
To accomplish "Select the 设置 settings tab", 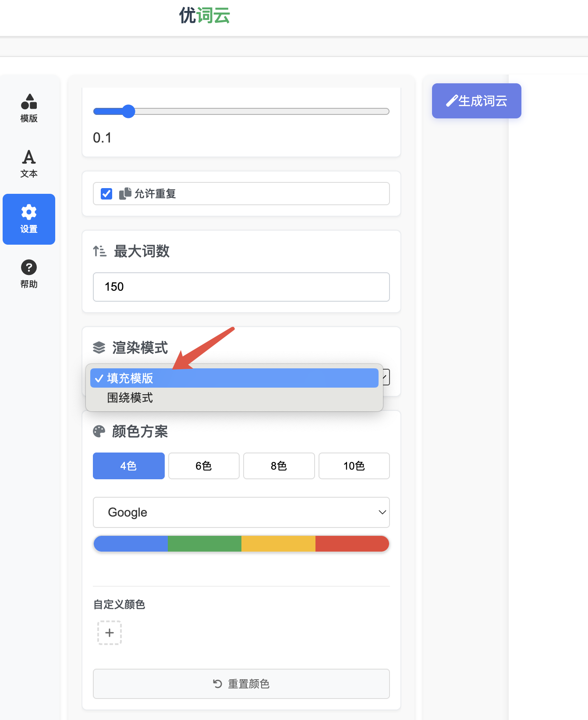I will coord(29,219).
